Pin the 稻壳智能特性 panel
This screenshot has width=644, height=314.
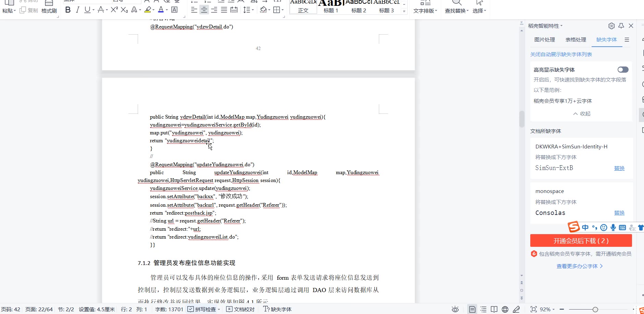pyautogui.click(x=621, y=26)
